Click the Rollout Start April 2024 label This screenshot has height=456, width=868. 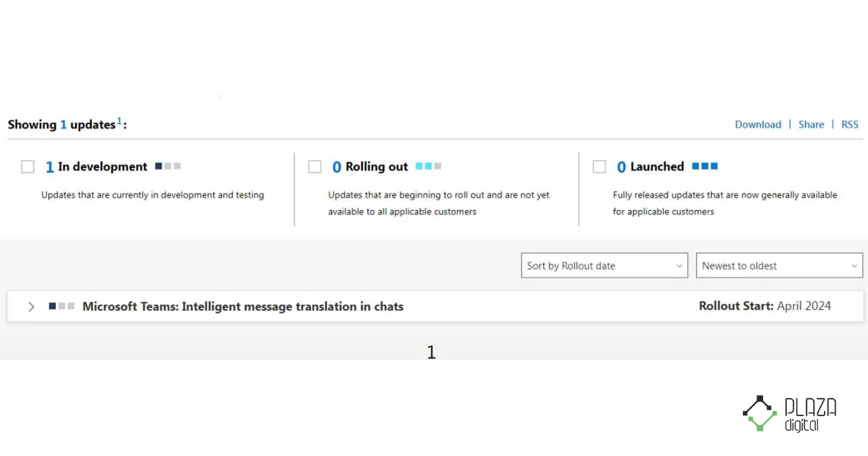[x=765, y=306]
